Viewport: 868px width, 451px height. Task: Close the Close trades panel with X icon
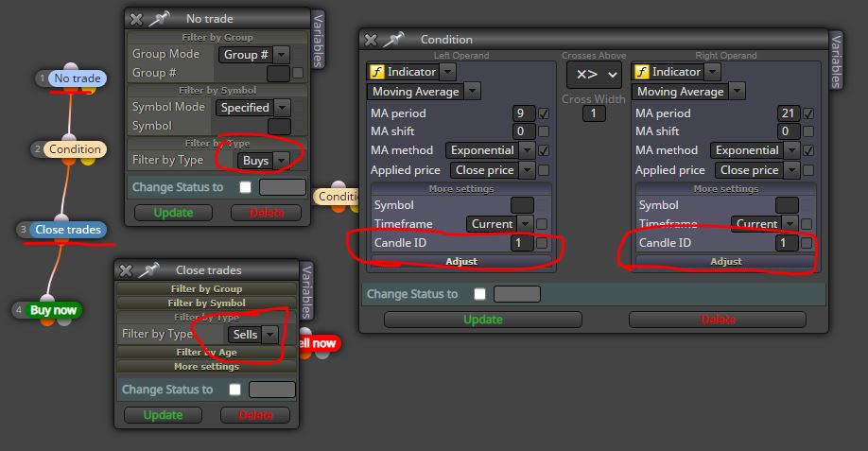click(126, 270)
